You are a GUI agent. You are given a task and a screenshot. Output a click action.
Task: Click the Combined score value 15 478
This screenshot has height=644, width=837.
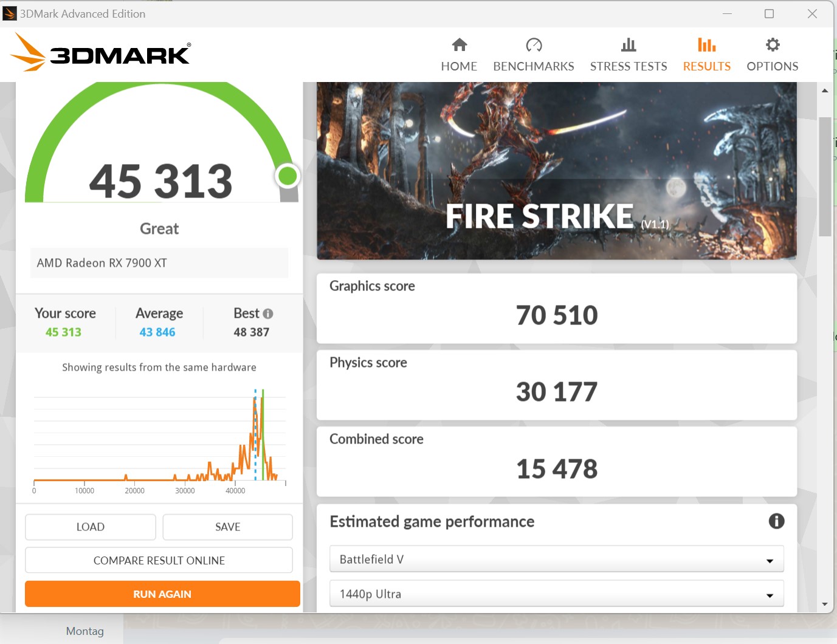pos(557,469)
